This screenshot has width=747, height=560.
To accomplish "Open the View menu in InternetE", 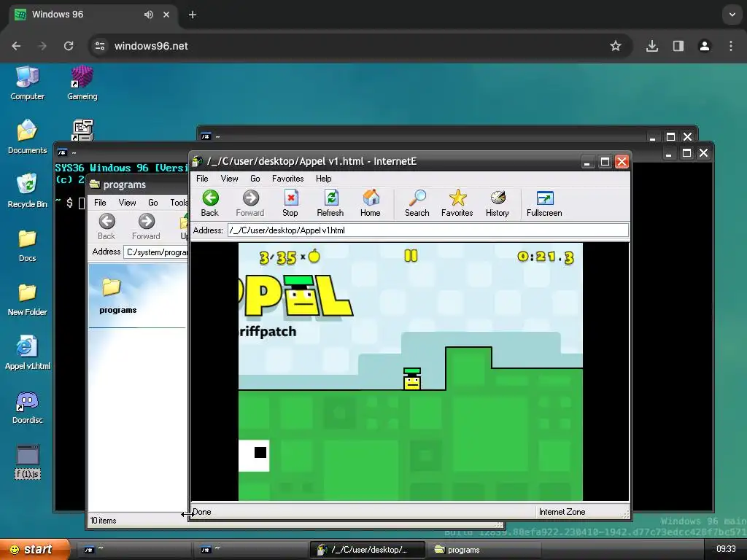I will coord(229,179).
